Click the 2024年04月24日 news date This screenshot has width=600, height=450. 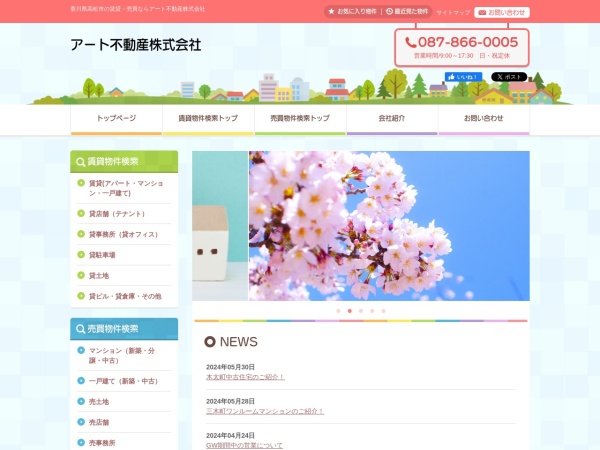coord(230,435)
